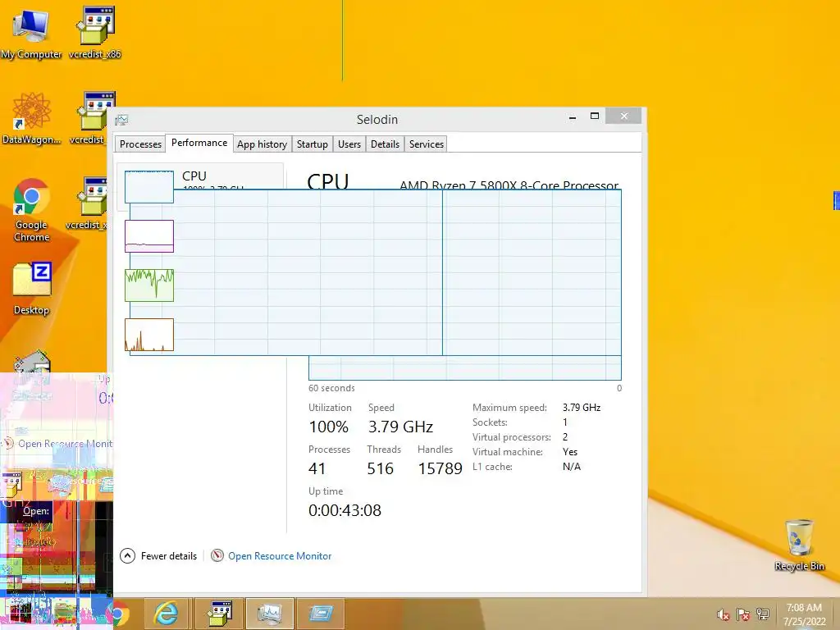This screenshot has height=630, width=840.
Task: Select purple memory graph thumbnail
Action: (x=149, y=235)
